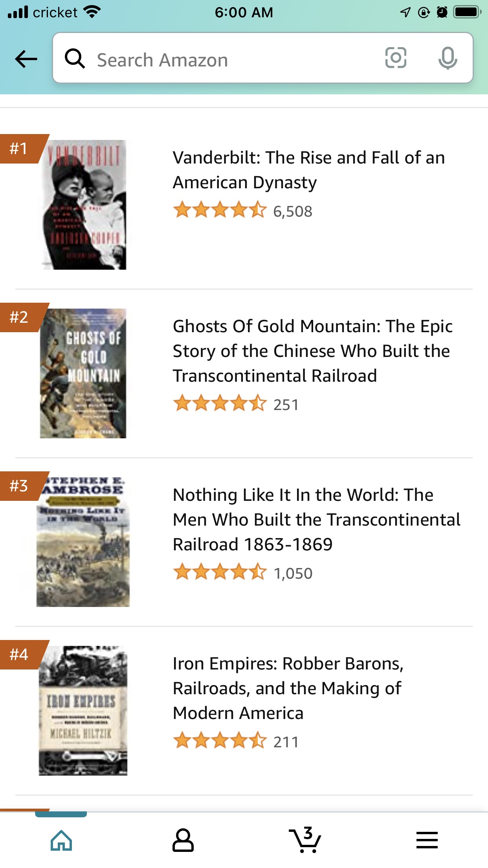This screenshot has width=488, height=868.
Task: View the 211 ratings for Iron Empires
Action: pyautogui.click(x=286, y=742)
